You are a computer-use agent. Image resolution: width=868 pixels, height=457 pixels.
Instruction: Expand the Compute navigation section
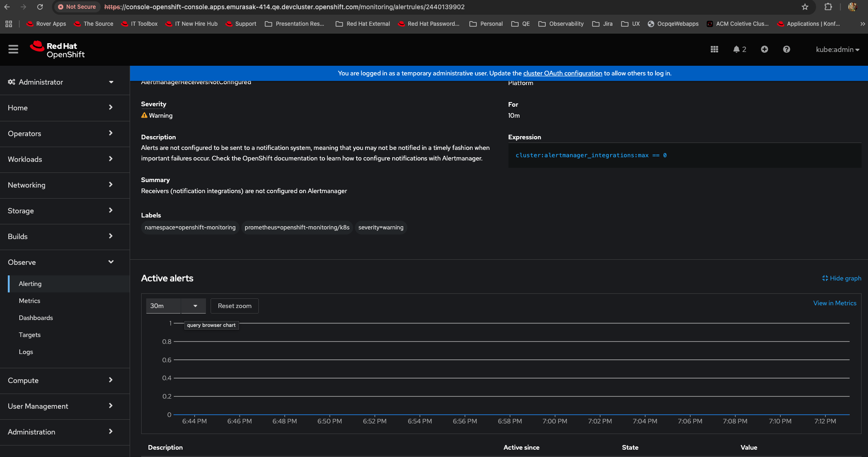click(x=65, y=381)
